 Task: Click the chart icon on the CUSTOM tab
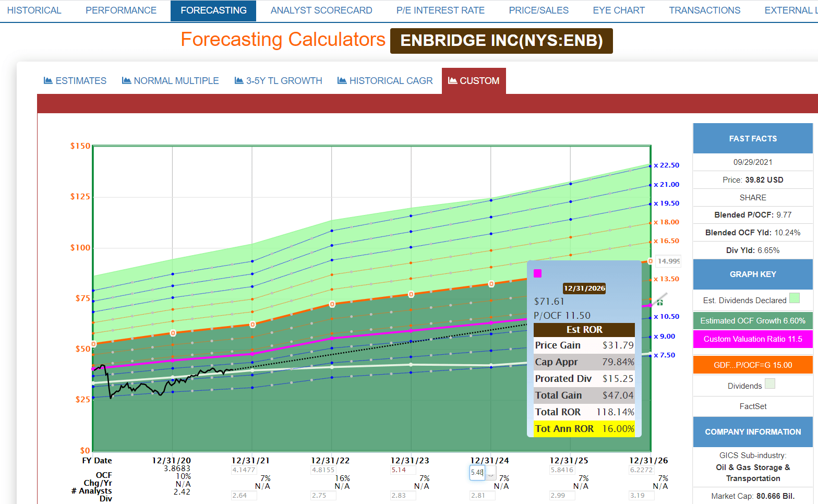coord(452,80)
